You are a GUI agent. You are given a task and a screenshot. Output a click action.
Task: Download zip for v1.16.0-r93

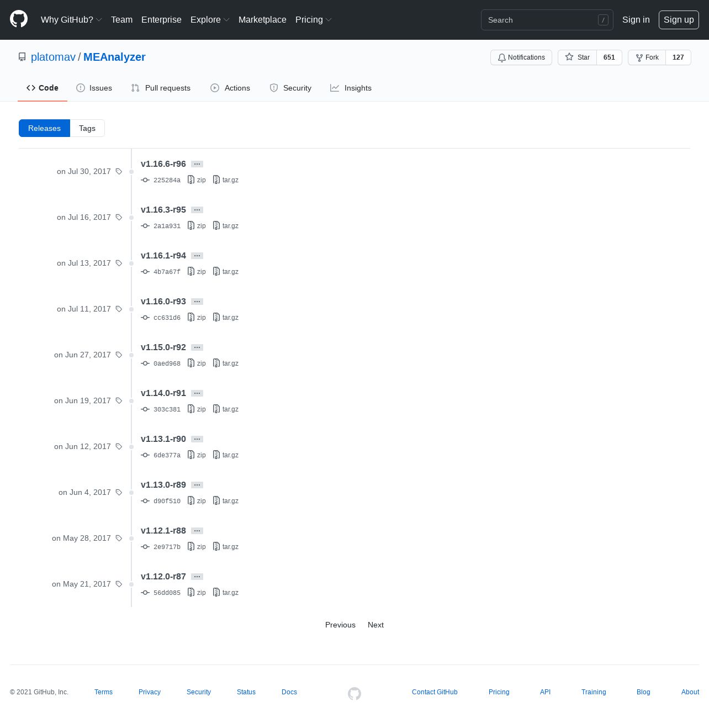[197, 318]
